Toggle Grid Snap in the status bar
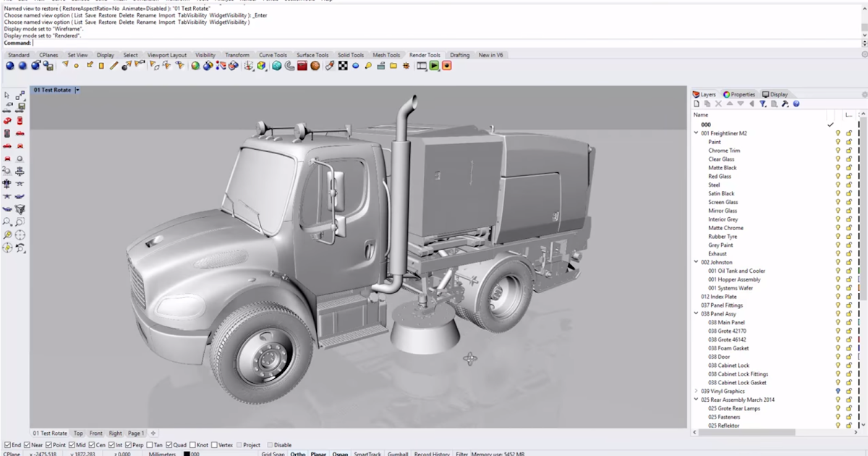The image size is (868, 456). tap(271, 454)
